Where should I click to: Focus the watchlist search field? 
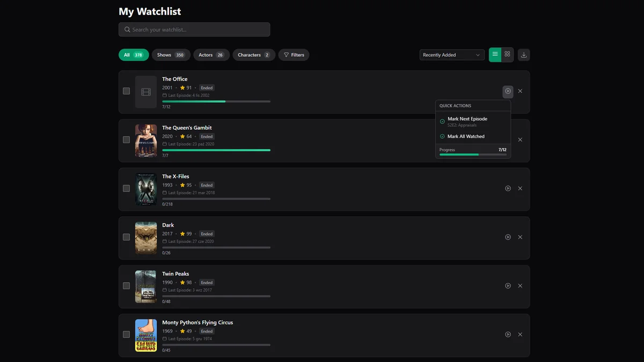[x=194, y=29]
